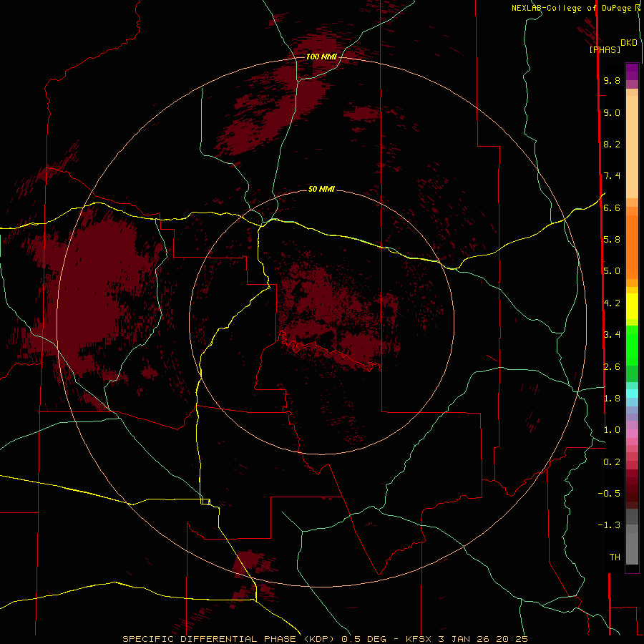Pick the light peach band of the color scale
The width and height of the screenshot is (644, 644).
tap(632, 147)
